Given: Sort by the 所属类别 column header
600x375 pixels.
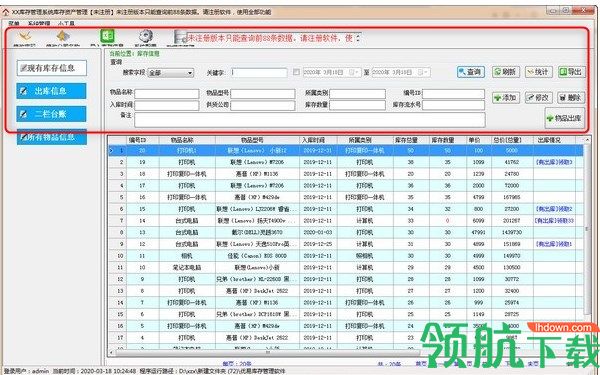Looking at the screenshot, I should [365, 140].
